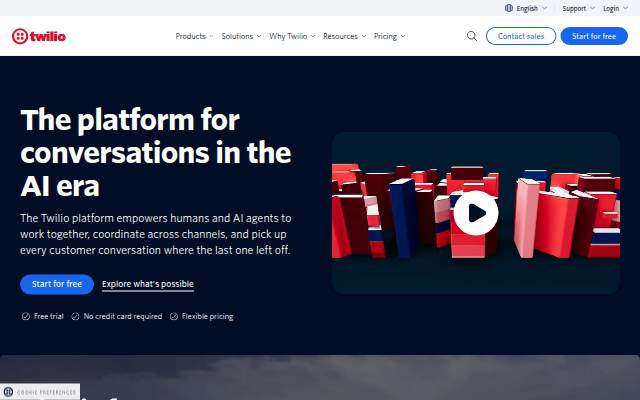Image resolution: width=640 pixels, height=400 pixels.
Task: Open Cookie Preferences banner
Action: coord(40,392)
